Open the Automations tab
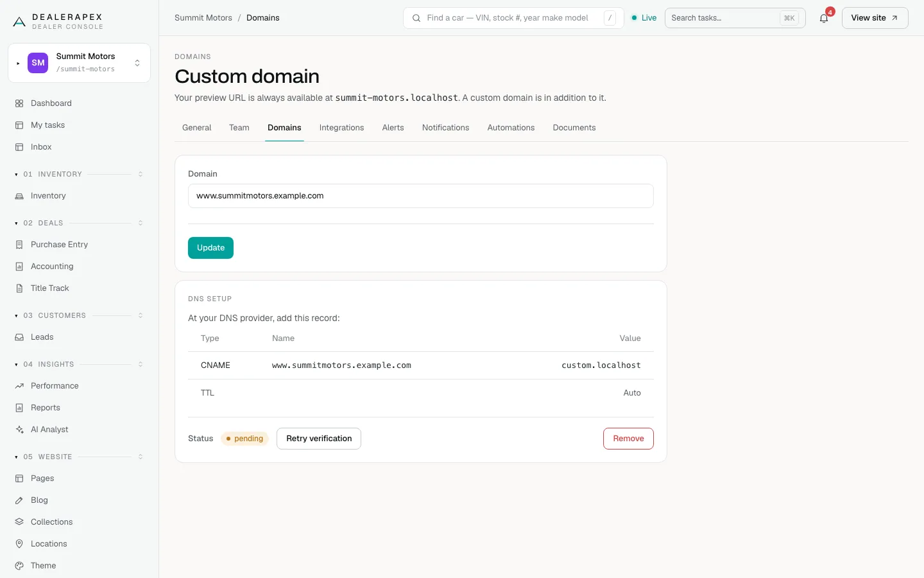Viewport: 924px width, 578px height. point(511,128)
